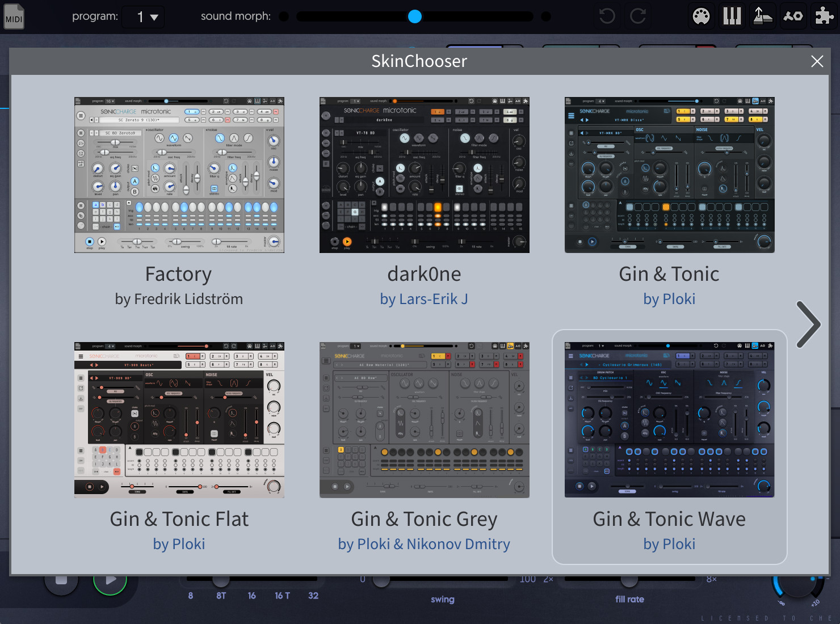Select the Gin & Tonic skin thumbnail
Viewport: 840px width, 624px height.
point(670,175)
